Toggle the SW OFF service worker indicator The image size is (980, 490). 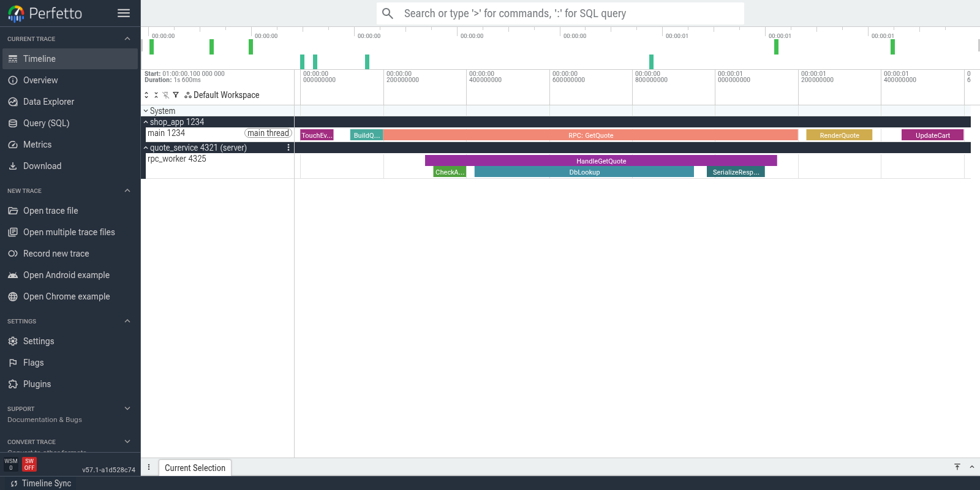tap(29, 464)
